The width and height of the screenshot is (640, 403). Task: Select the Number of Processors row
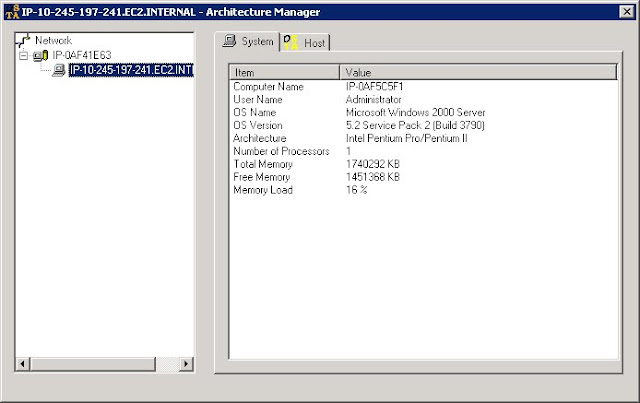[x=282, y=151]
